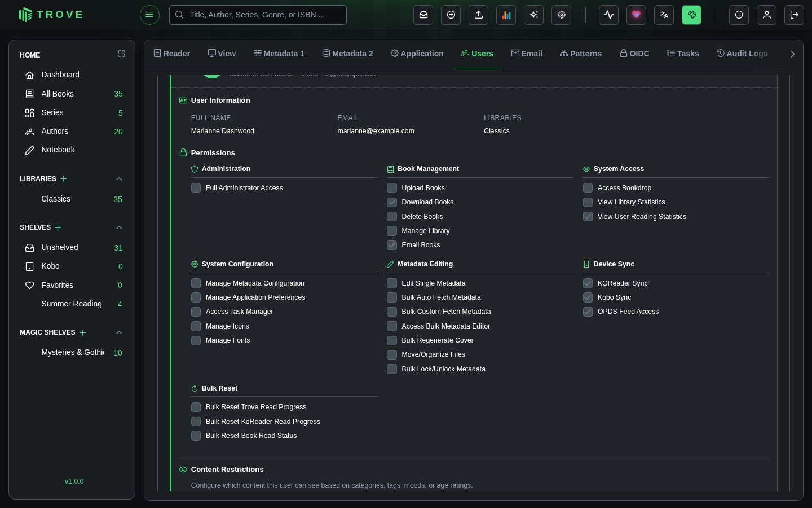
Task: Open the colored bar chart statistics icon
Action: (506, 15)
